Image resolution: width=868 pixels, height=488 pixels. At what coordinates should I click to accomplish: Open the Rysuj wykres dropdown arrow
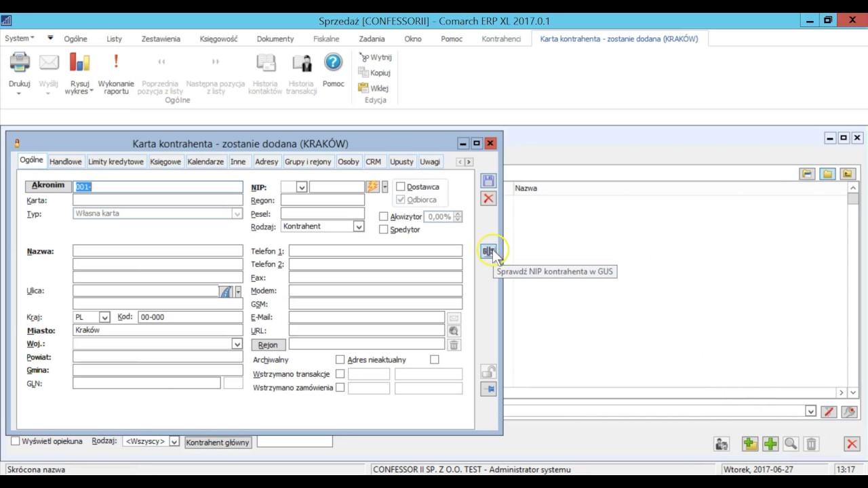pos(90,91)
